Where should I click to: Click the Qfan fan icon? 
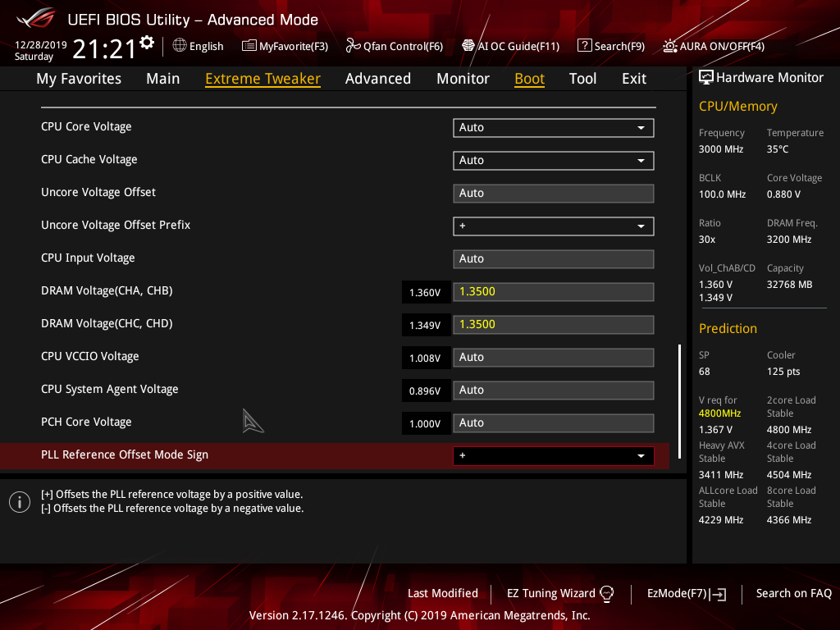353,46
